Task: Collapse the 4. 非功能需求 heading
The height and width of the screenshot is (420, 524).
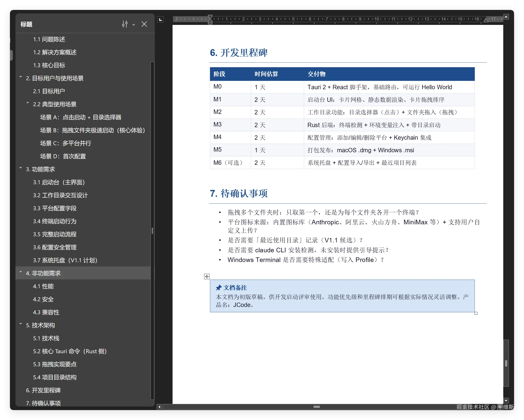Action: (21, 272)
